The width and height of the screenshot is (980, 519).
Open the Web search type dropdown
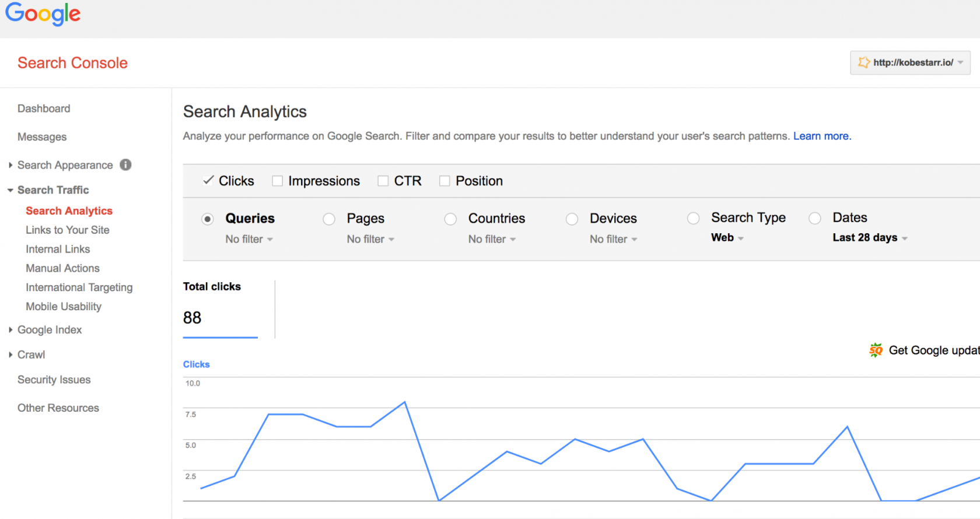[x=727, y=237]
